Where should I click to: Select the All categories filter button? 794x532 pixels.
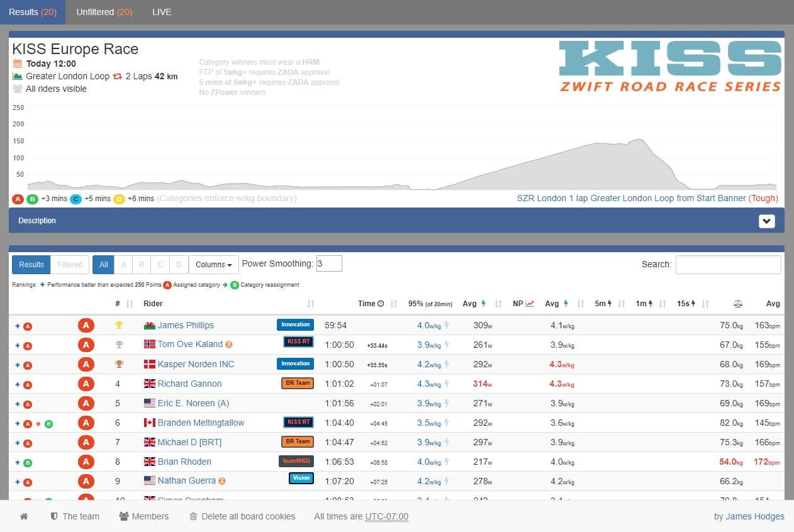[x=104, y=265]
